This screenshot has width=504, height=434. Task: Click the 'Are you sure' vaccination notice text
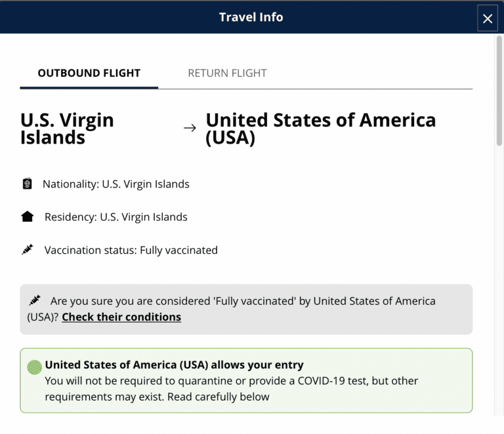coord(232,309)
